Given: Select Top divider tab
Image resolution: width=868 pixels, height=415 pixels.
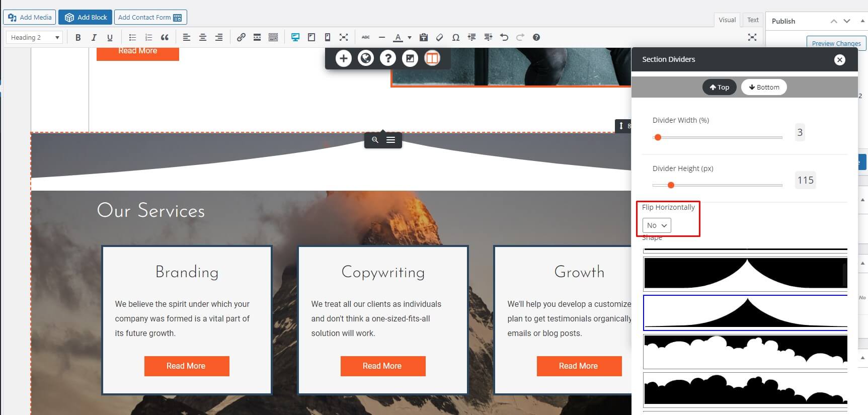Looking at the screenshot, I should click(720, 87).
